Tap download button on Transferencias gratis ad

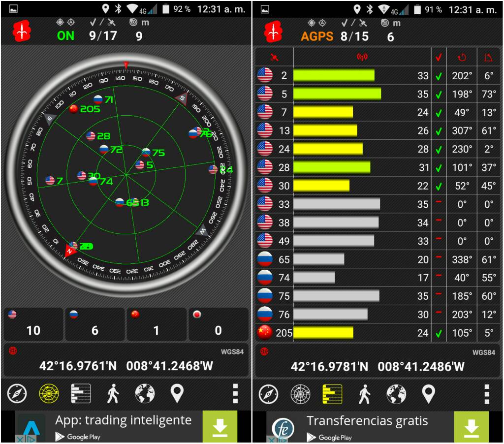[472, 427]
